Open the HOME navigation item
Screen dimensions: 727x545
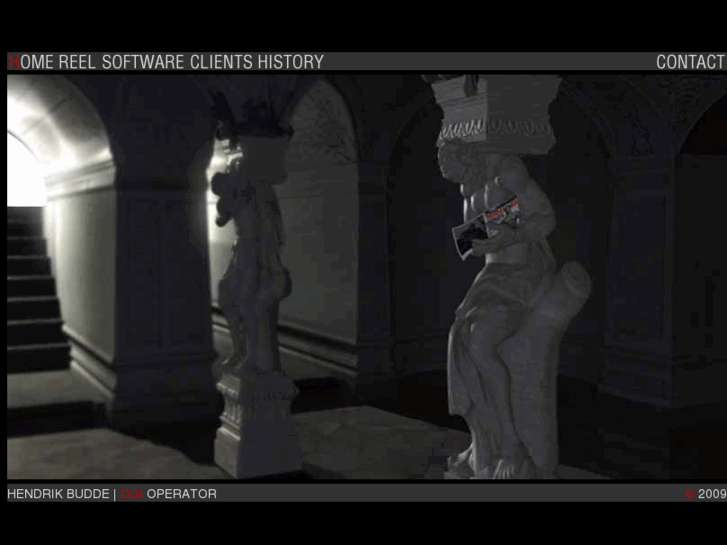pyautogui.click(x=32, y=62)
